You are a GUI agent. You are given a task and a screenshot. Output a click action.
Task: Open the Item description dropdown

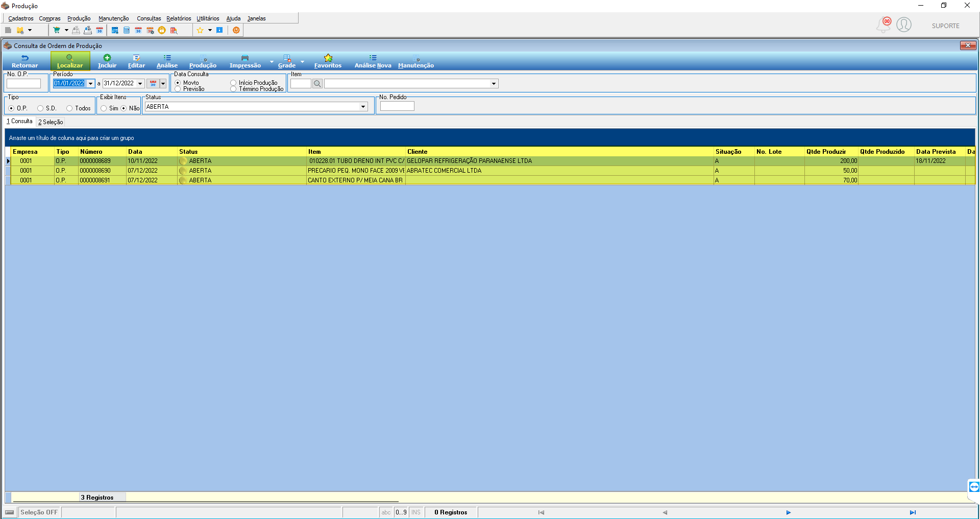pos(494,83)
